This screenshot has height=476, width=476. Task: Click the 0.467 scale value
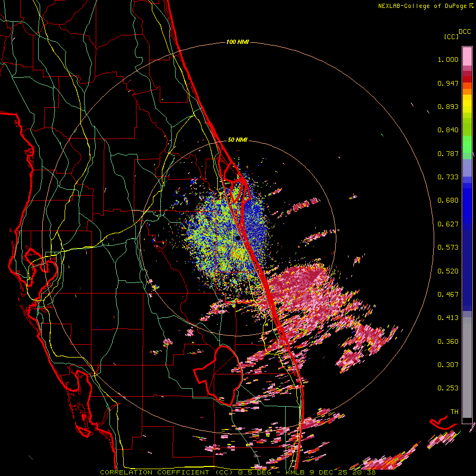[448, 295]
